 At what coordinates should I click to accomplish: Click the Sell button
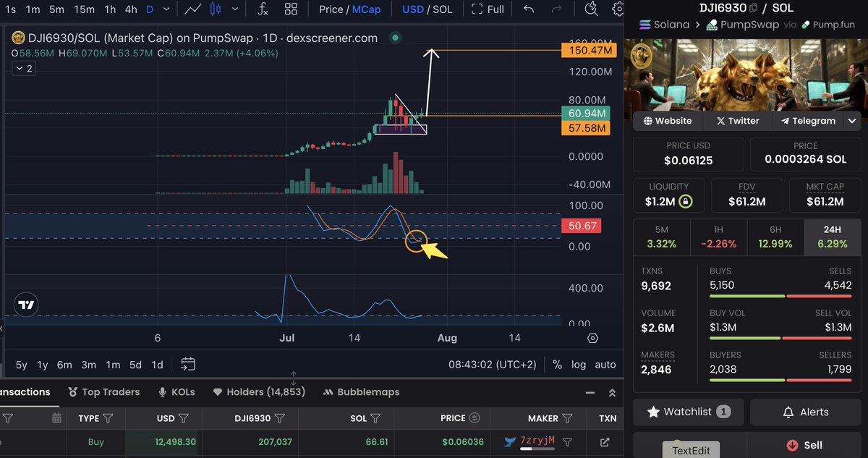pyautogui.click(x=805, y=445)
